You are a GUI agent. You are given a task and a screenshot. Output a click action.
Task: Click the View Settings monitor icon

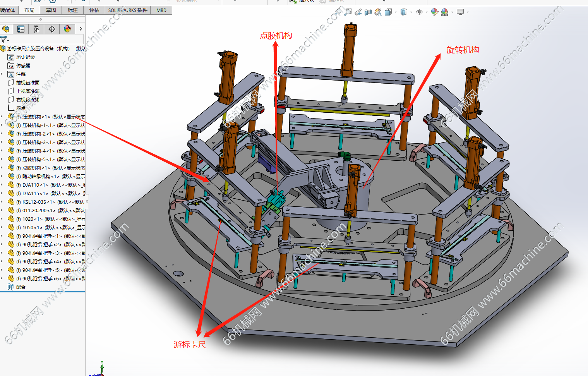point(460,12)
